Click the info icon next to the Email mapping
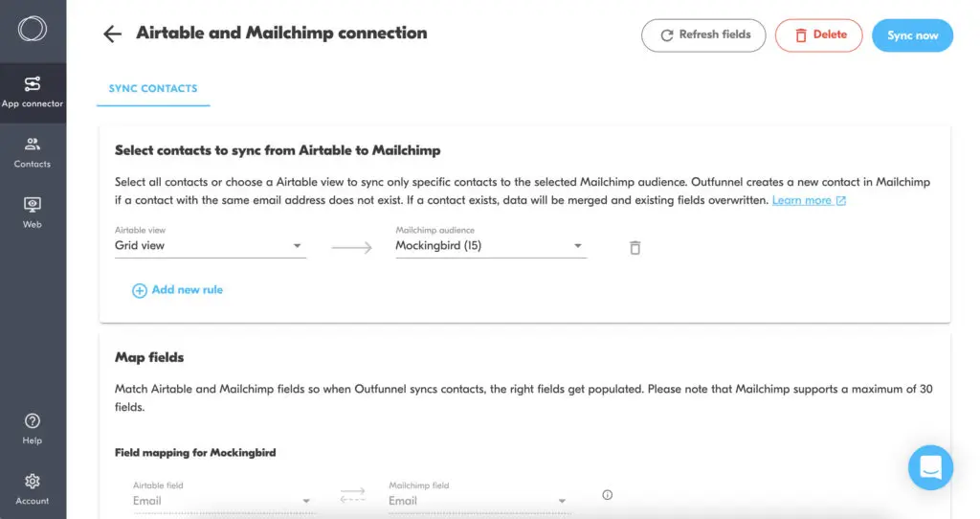The image size is (980, 519). click(607, 495)
